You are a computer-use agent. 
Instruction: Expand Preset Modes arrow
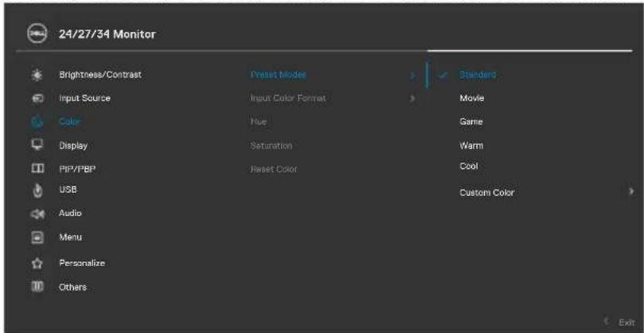[412, 76]
